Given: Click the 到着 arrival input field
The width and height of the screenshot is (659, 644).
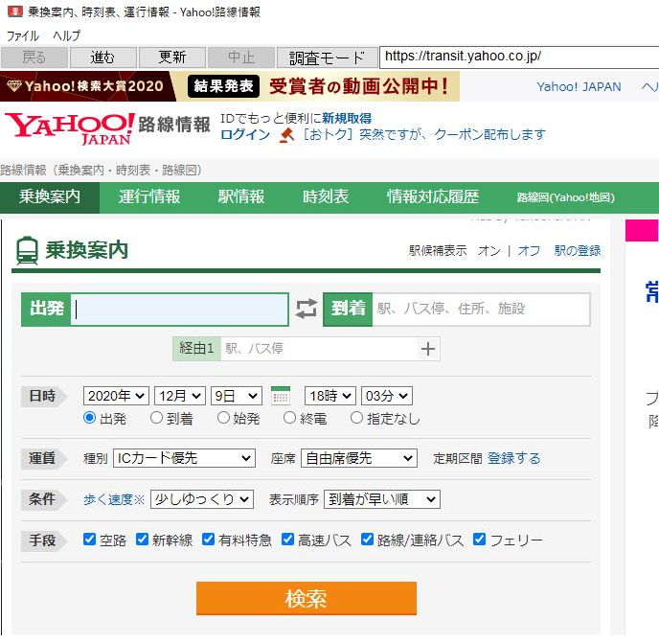Looking at the screenshot, I should pyautogui.click(x=481, y=310).
